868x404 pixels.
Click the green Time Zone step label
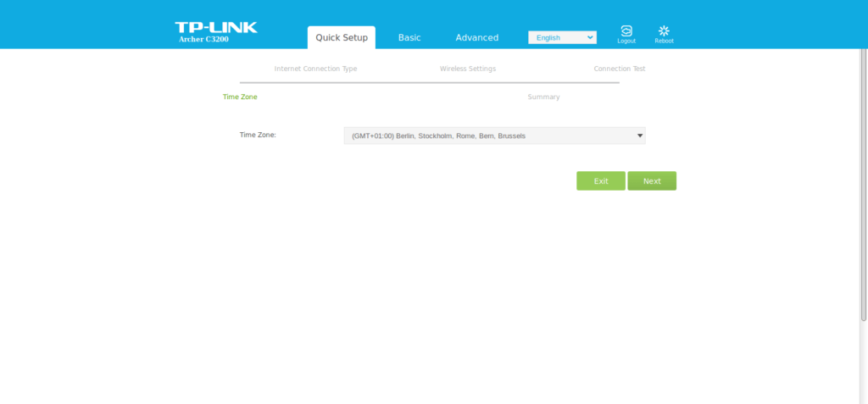point(240,97)
